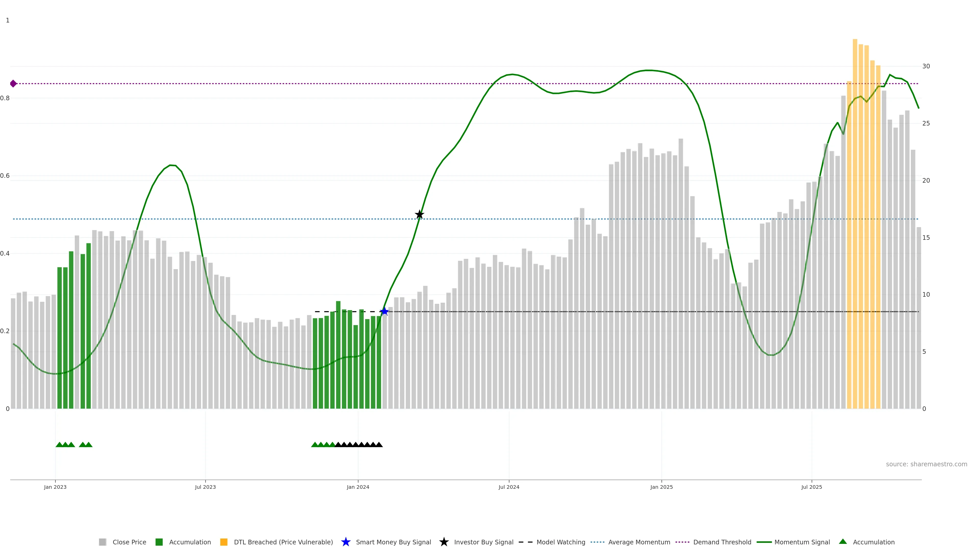Click the orange DTL Breached legend square

click(224, 542)
